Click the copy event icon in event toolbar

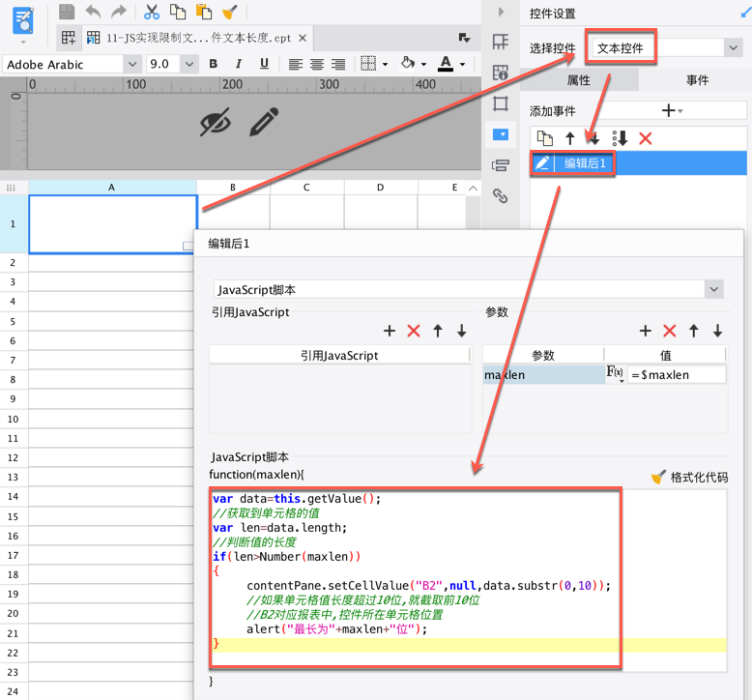(x=545, y=138)
